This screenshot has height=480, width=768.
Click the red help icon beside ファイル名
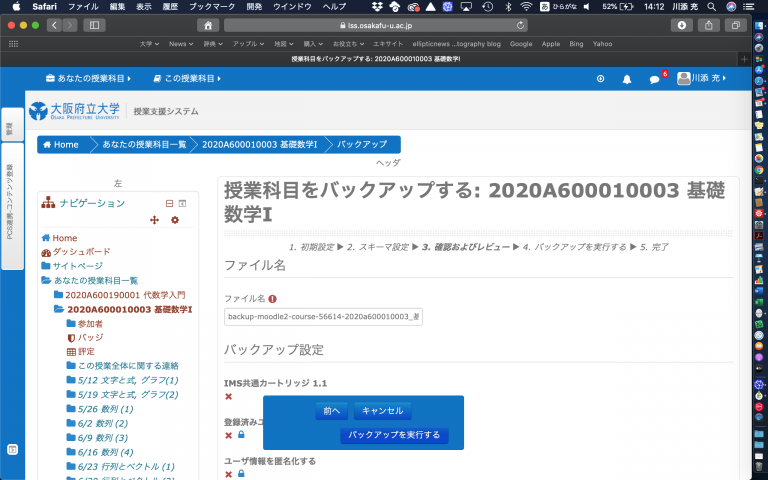click(x=272, y=299)
